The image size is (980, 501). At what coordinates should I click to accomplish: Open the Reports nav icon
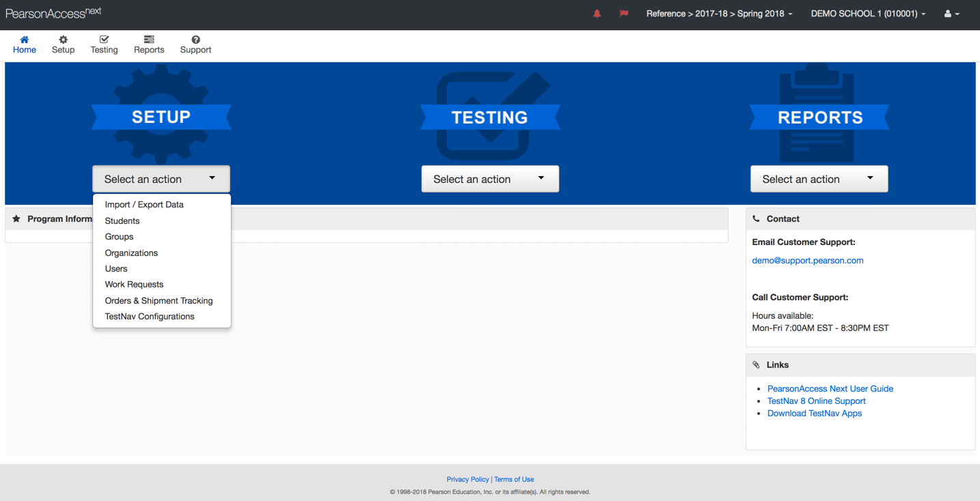tap(149, 40)
